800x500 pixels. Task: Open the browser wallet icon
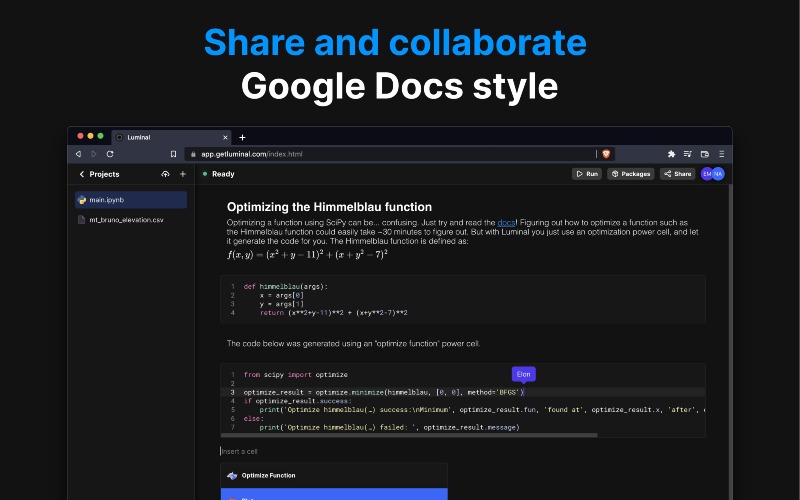[705, 154]
